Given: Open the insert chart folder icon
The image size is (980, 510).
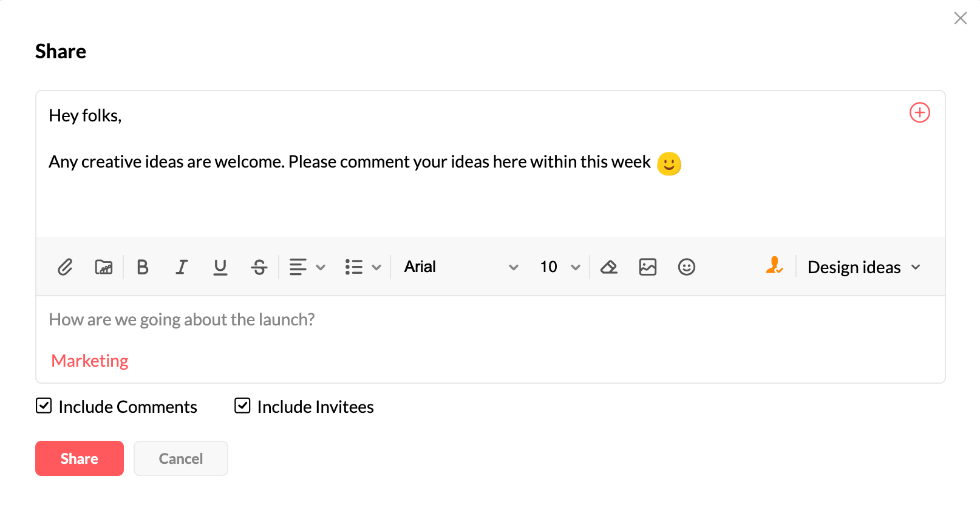Looking at the screenshot, I should coord(104,267).
